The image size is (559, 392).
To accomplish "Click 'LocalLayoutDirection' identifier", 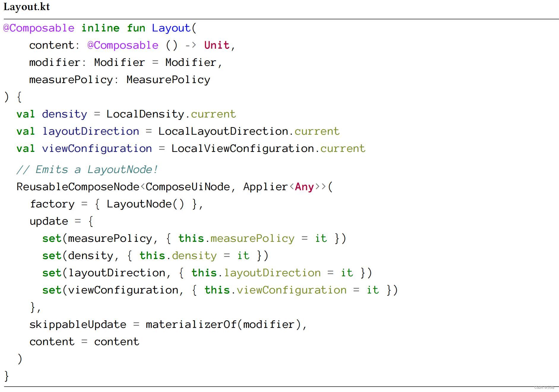I will tap(223, 131).
